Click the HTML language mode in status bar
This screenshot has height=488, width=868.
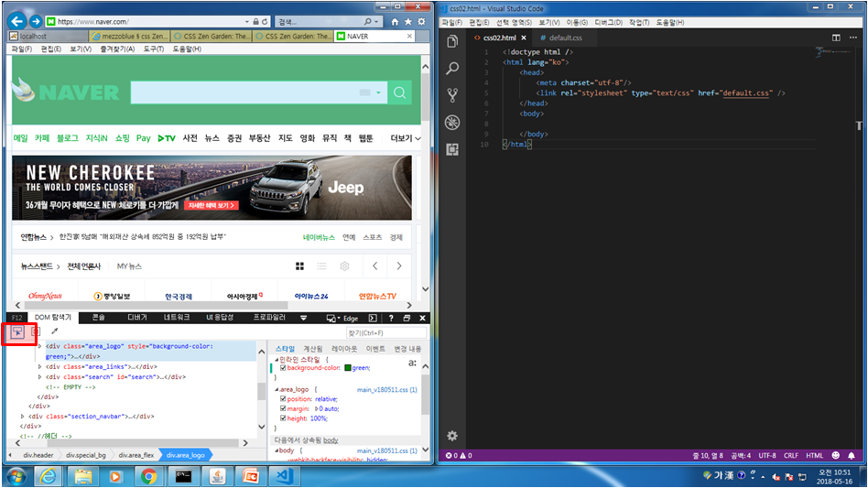coord(814,455)
